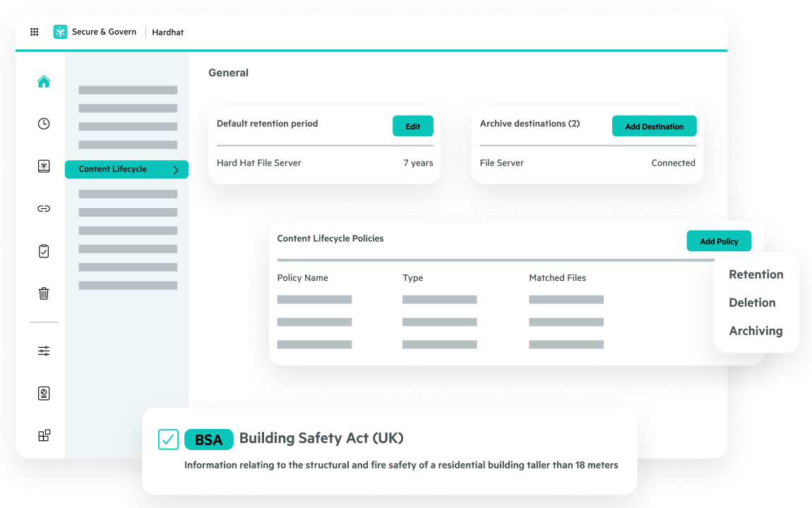Open the clock history icon
Screen dimensions: 812x508
tap(44, 123)
